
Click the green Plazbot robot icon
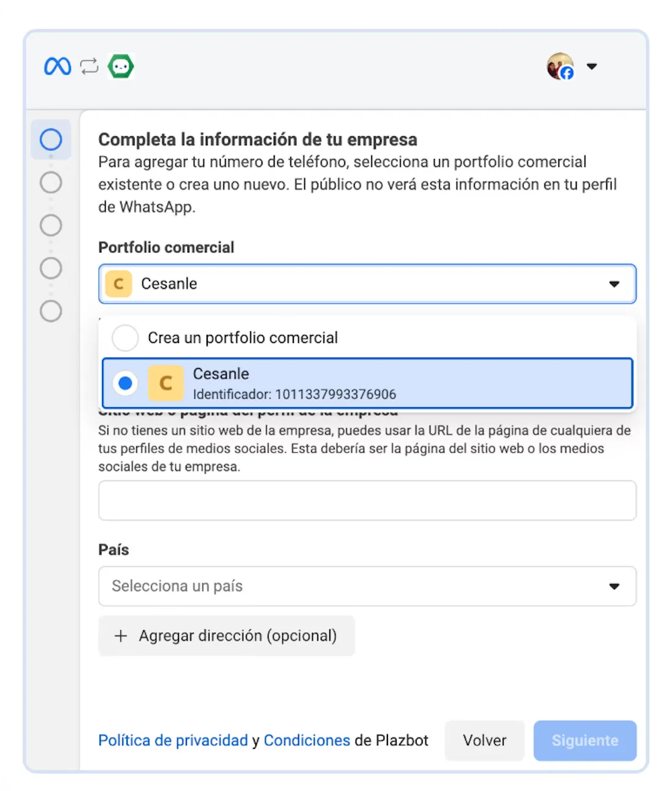click(x=120, y=66)
